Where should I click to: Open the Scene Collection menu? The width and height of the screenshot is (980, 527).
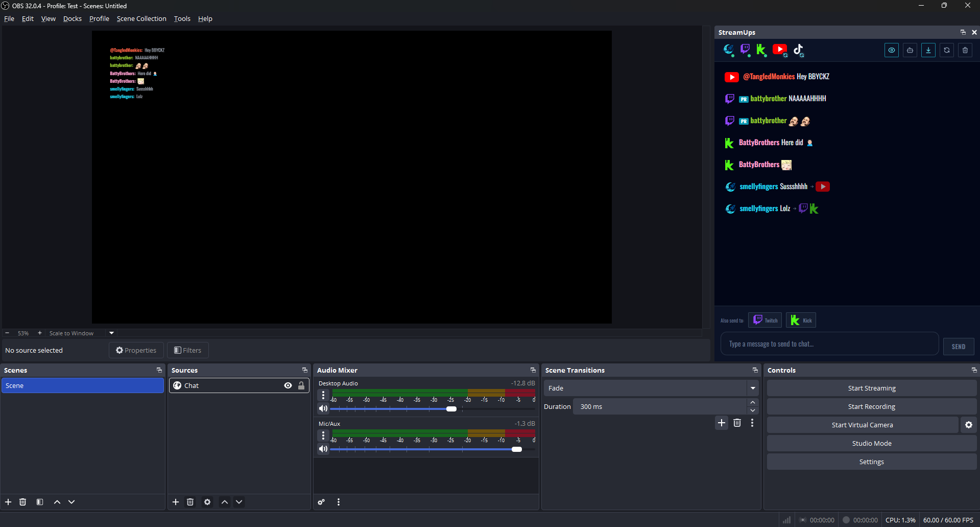(141, 18)
